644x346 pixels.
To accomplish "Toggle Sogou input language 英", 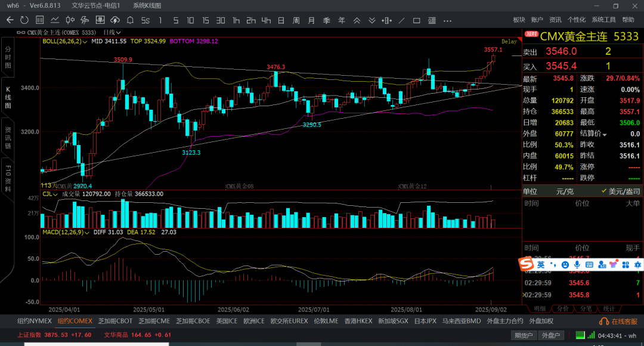I will [x=541, y=265].
